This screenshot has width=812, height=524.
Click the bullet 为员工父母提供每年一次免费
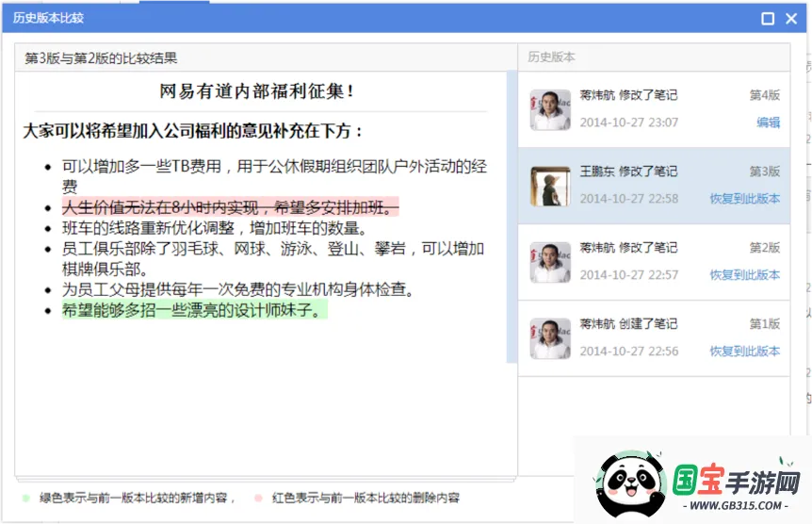click(x=238, y=289)
